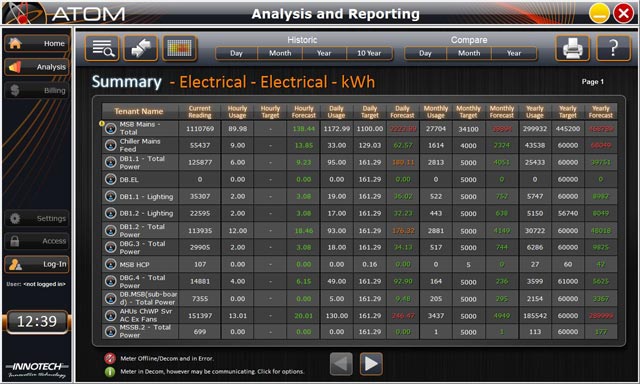This screenshot has width=640, height=384.
Task: Select Compare Year view
Action: click(514, 53)
